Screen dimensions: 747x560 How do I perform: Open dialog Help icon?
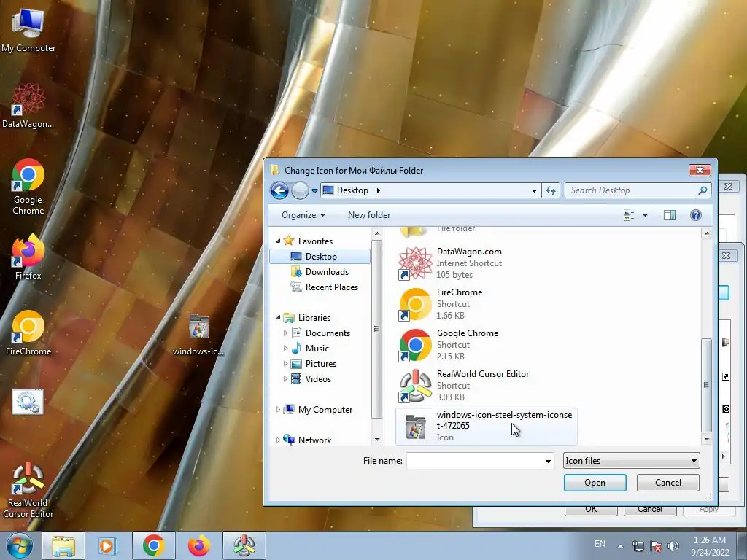695,215
